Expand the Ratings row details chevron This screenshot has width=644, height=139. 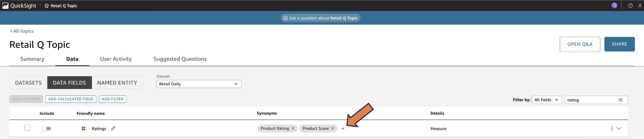619,128
